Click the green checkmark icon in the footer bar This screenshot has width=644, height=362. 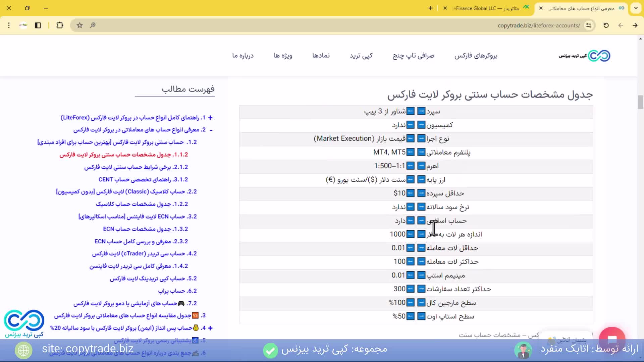[270, 351]
